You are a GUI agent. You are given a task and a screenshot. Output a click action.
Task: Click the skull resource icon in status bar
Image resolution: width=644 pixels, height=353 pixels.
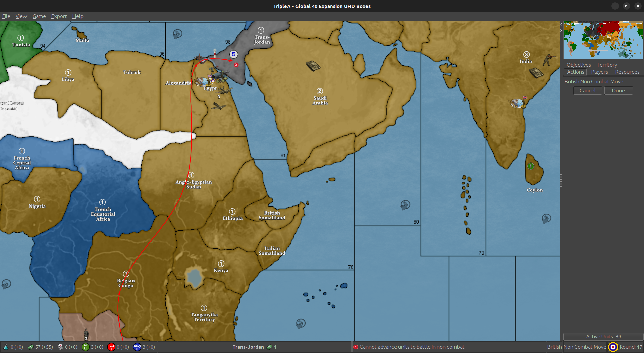pos(61,347)
